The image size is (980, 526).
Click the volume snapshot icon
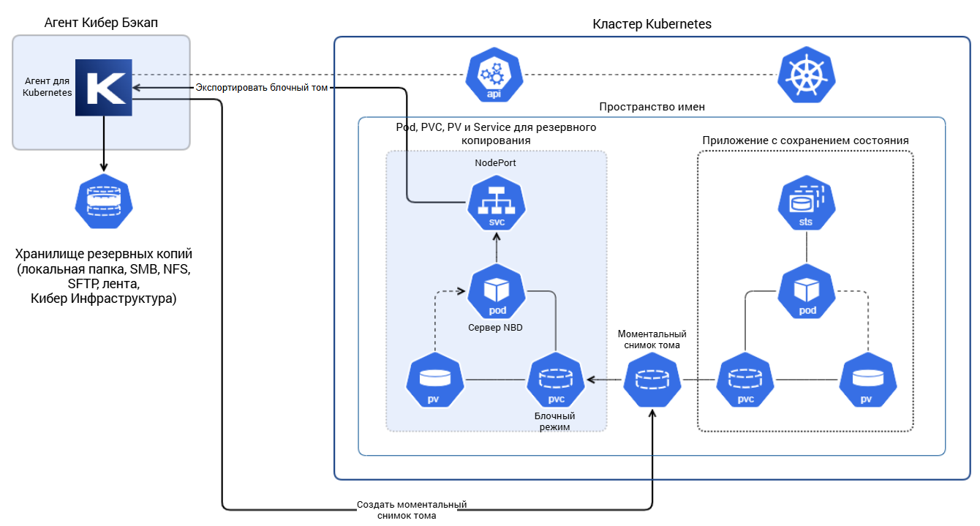pyautogui.click(x=652, y=380)
